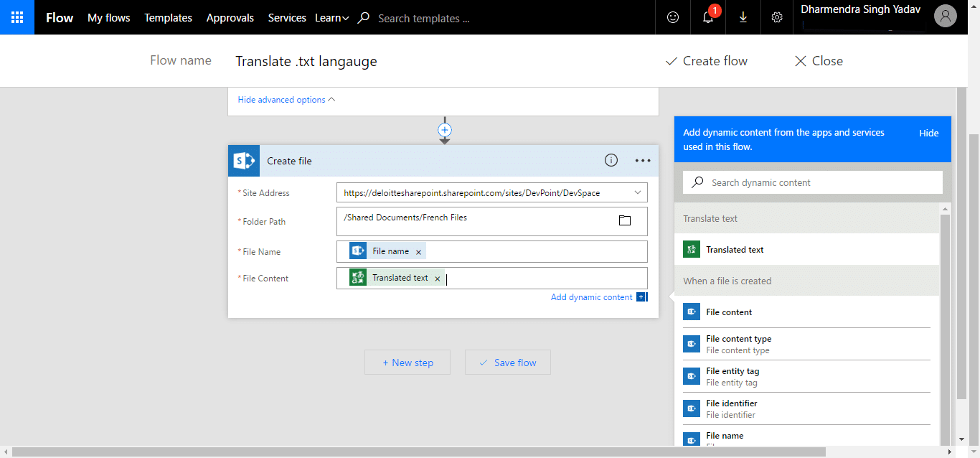Click the Flow name text field
This screenshot has width=980, height=458.
(306, 61)
